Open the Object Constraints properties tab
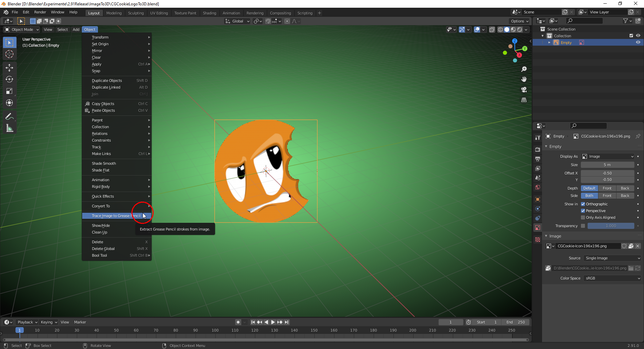This screenshot has width=644, height=349. pyautogui.click(x=538, y=218)
